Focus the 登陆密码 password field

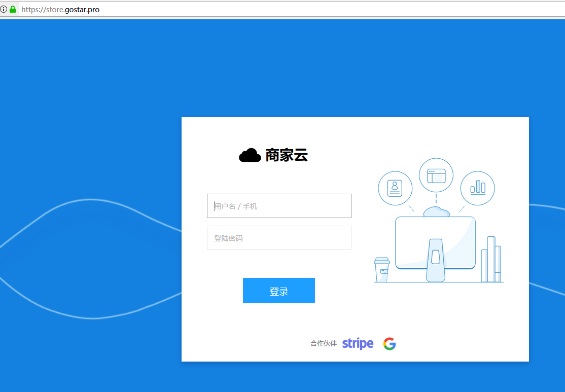click(279, 238)
